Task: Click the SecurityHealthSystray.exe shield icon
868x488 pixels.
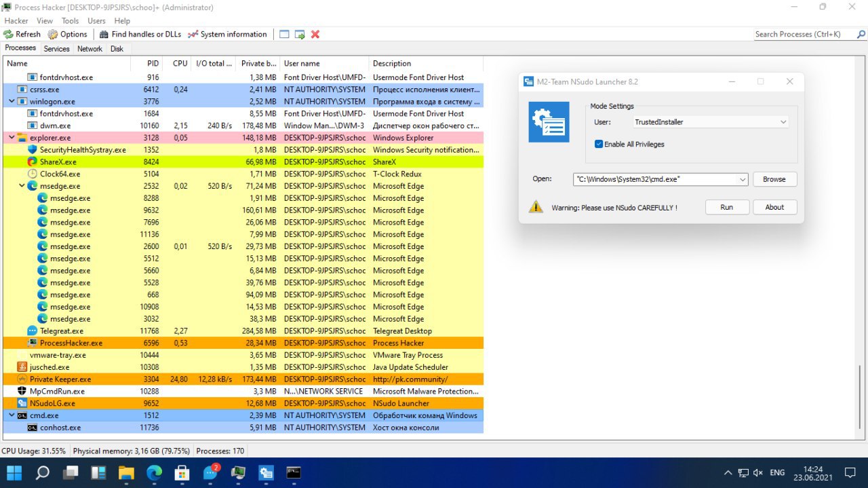Action: [33, 150]
